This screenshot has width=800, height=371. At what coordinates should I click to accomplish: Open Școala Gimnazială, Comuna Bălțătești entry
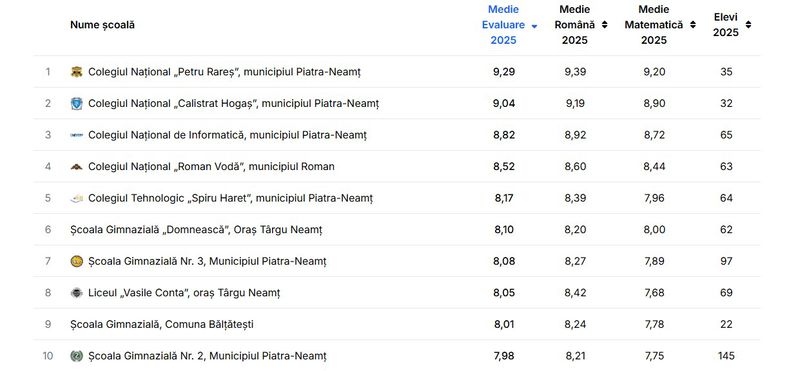(x=162, y=325)
